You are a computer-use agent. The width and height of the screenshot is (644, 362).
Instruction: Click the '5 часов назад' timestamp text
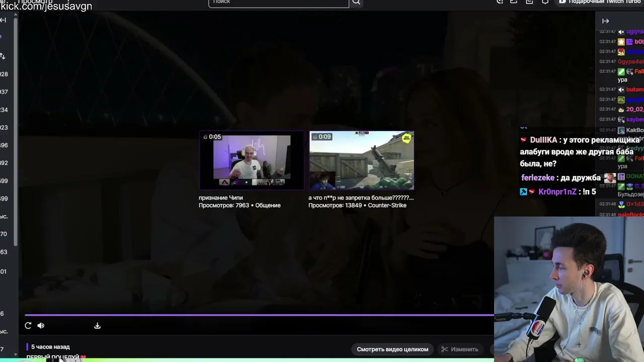click(50, 347)
